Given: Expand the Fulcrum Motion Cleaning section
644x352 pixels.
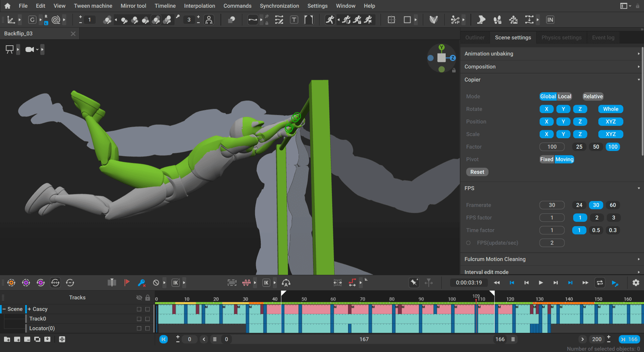Looking at the screenshot, I should click(638, 259).
